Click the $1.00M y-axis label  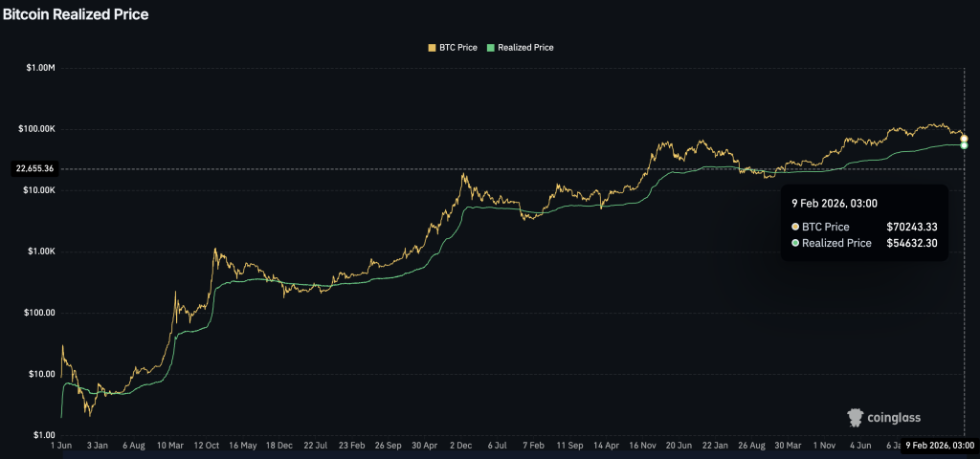point(40,68)
